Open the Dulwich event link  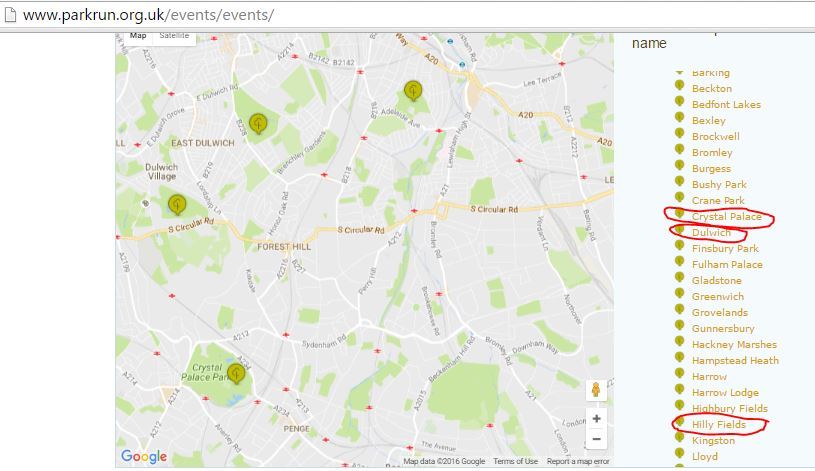pos(711,233)
